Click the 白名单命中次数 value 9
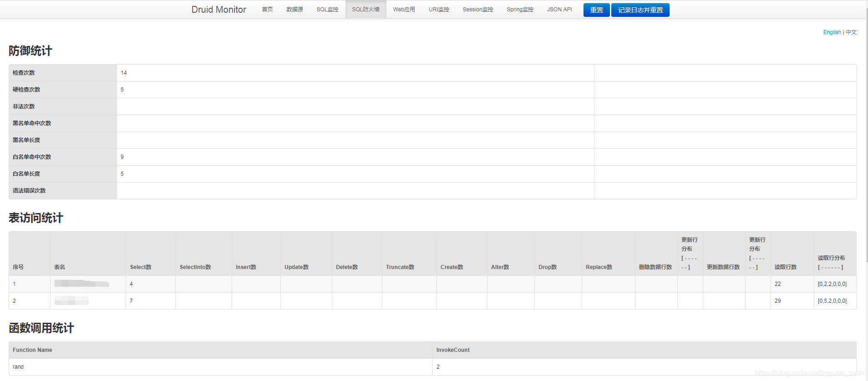The width and height of the screenshot is (868, 381). point(122,157)
